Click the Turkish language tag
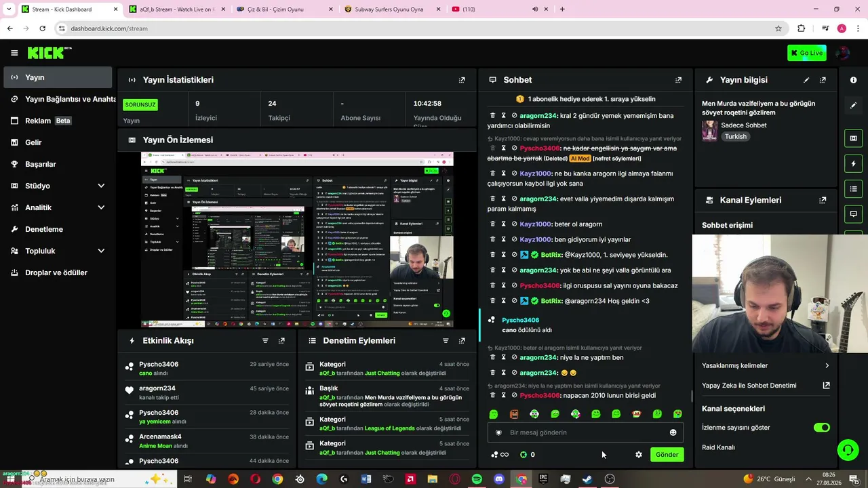Image resolution: width=868 pixels, height=488 pixels. [735, 136]
